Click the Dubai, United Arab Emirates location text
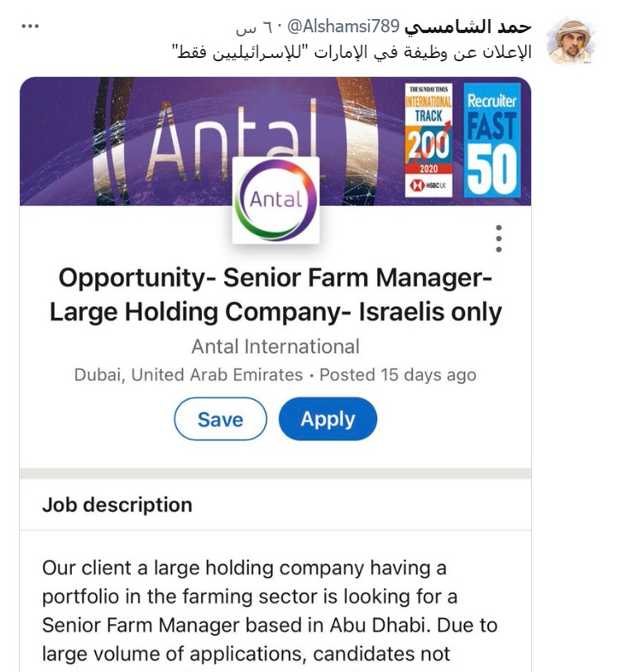The width and height of the screenshot is (618, 672). [189, 375]
